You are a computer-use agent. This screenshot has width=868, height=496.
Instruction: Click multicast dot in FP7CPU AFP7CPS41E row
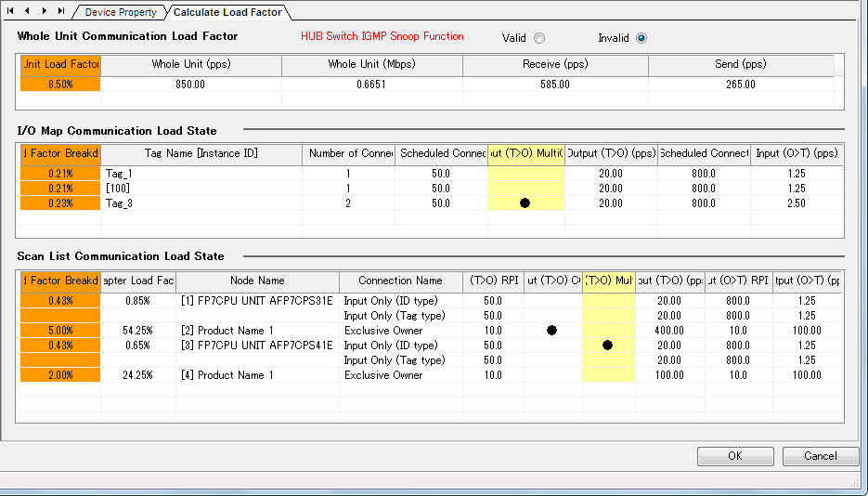[607, 345]
